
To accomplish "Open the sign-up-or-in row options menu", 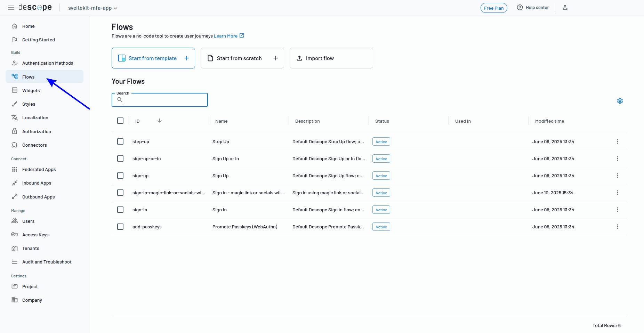I will 617,159.
